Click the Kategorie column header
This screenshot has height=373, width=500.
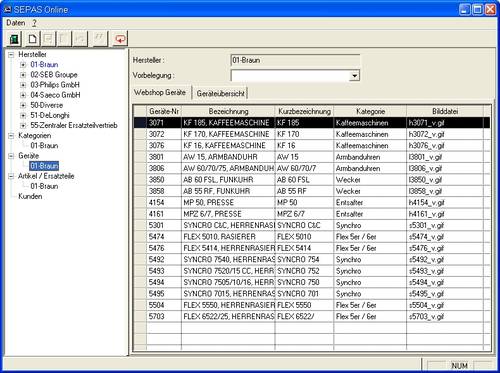(370, 111)
